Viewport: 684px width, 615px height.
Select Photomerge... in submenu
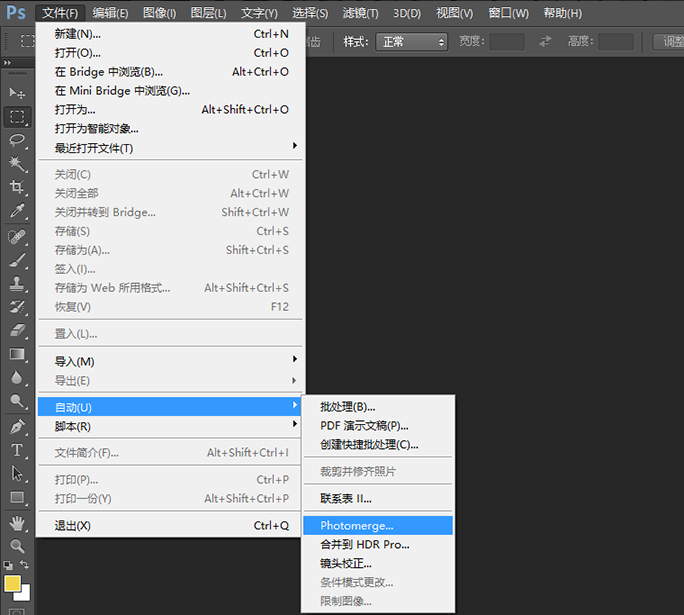(378, 526)
